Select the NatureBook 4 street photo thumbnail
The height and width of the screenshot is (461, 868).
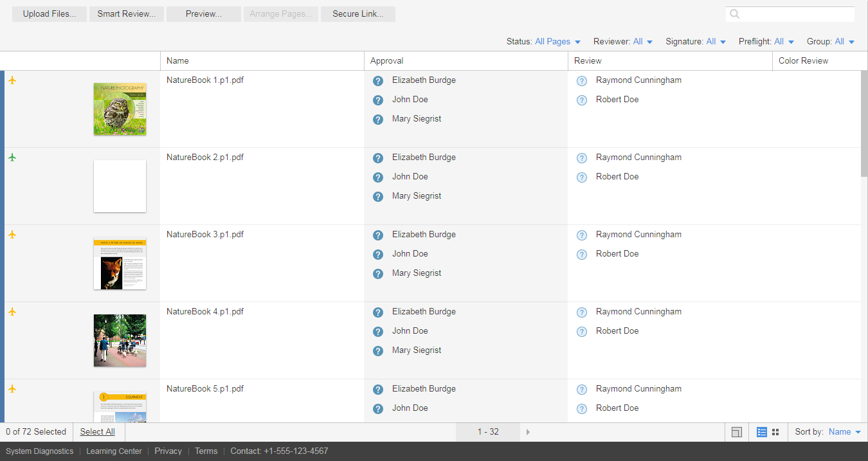[x=120, y=340]
